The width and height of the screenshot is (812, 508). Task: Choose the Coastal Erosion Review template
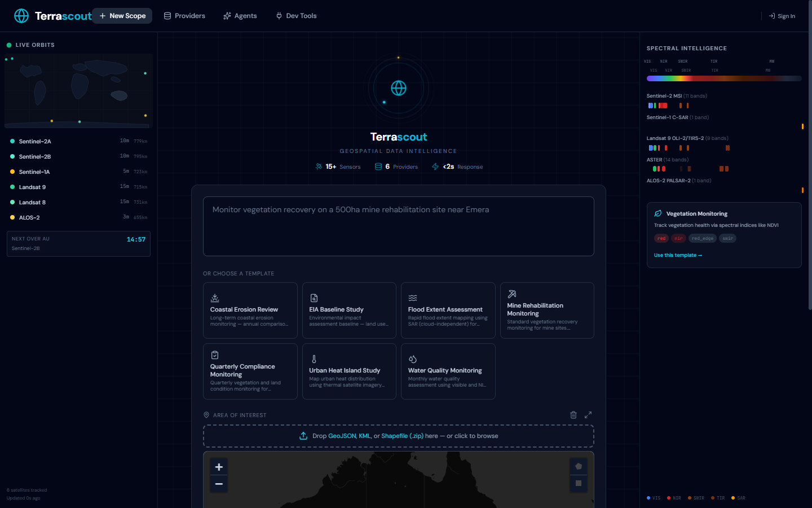(250, 310)
